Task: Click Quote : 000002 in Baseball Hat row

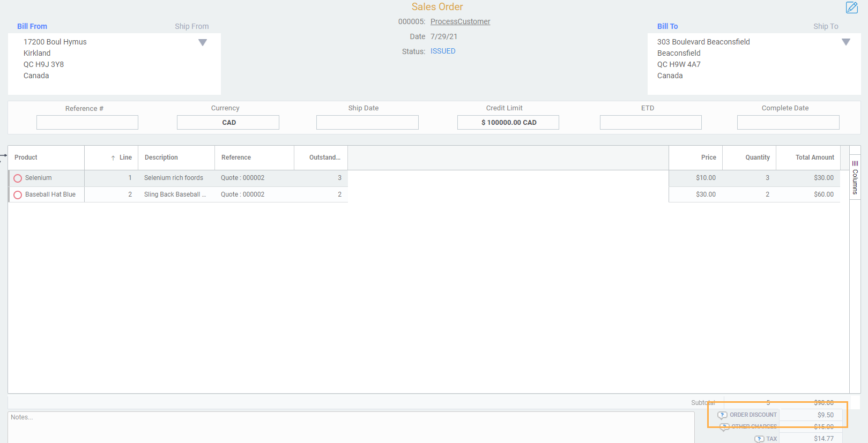Action: click(x=243, y=194)
